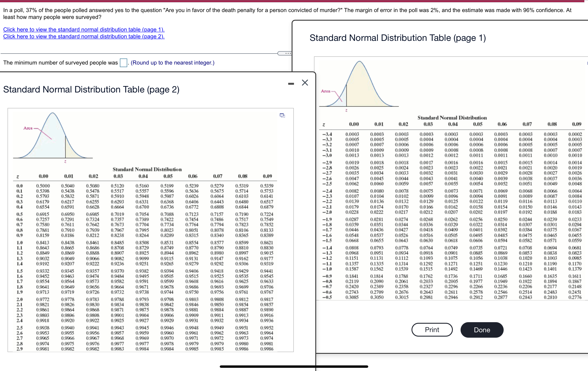This screenshot has height=371, width=588.
Task: Click the 0.05 column header in page 2 table
Action: 168,176
